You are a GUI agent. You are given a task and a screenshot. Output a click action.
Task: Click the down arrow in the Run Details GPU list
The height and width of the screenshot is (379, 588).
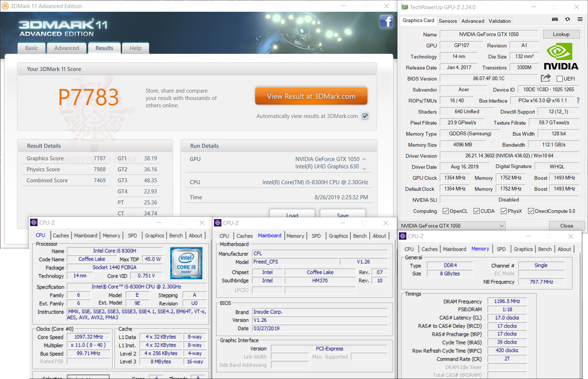[364, 169]
